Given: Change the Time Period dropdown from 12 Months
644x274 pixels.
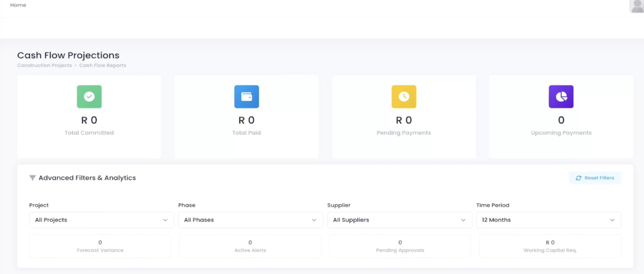Looking at the screenshot, I should (548, 220).
